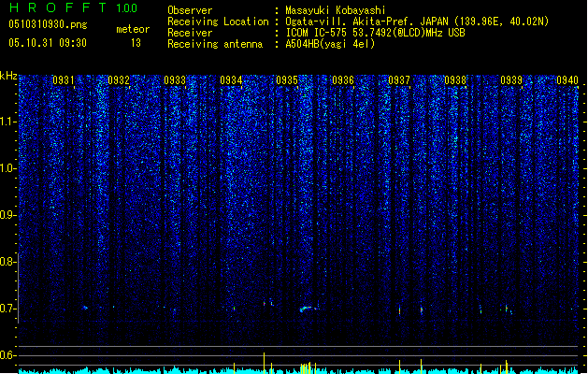Screen dimensions: 588x374
Task: Click antenna value A504HB(yagi 4el)
Action: click(330, 44)
